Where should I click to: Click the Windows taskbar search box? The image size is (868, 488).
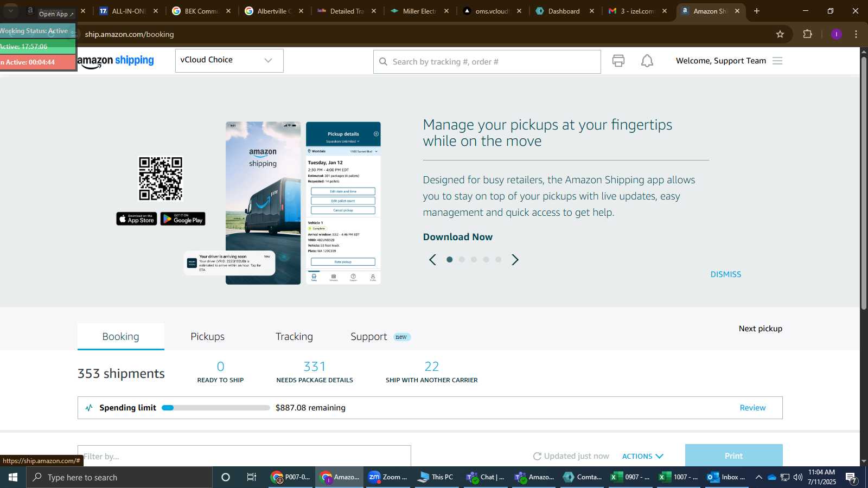point(119,477)
